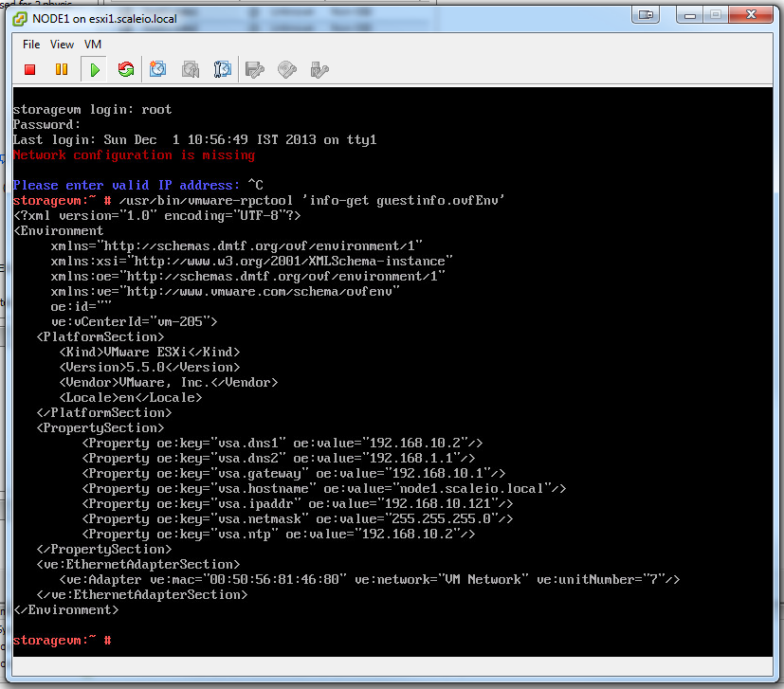Click the ve:Adapter MAC address line
Image resolution: width=784 pixels, height=689 pixels.
pos(370,580)
